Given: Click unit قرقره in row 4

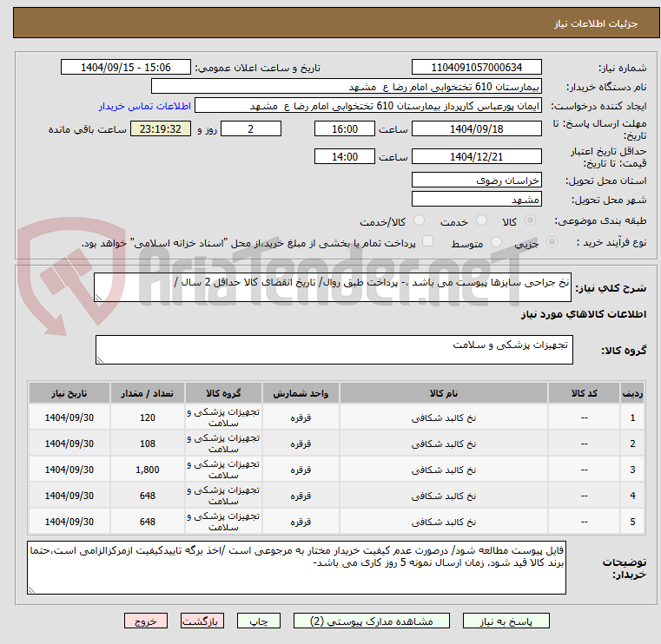Looking at the screenshot, I should (x=301, y=496).
